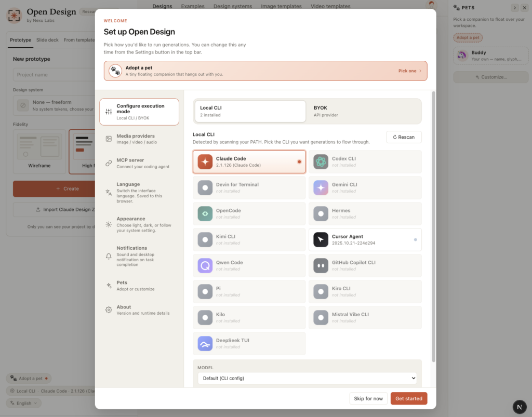Open Pets settings section

coord(139,286)
